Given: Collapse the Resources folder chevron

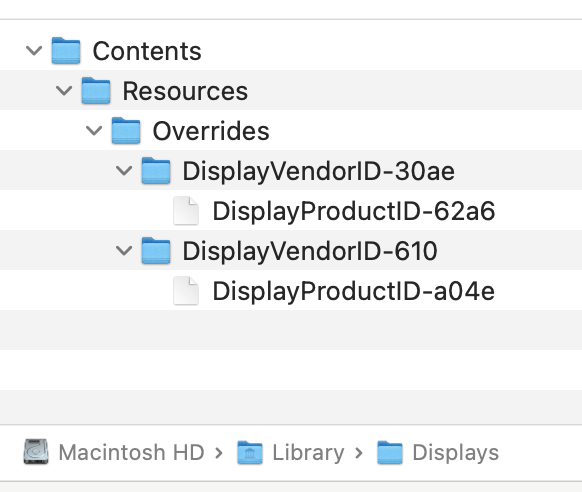Looking at the screenshot, I should (x=64, y=91).
